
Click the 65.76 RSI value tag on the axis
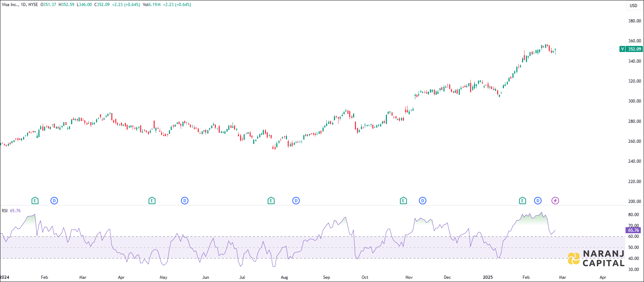633,230
